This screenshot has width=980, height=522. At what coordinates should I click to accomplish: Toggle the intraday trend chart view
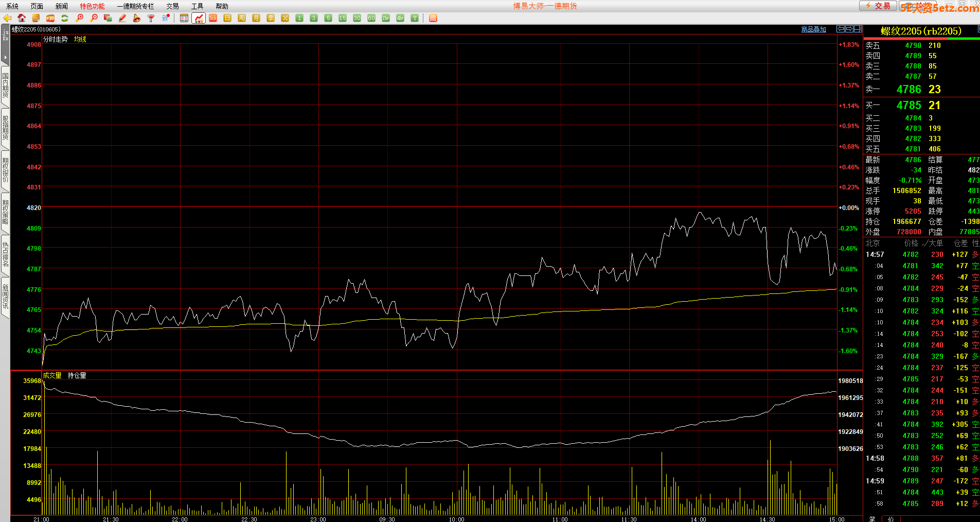point(199,18)
